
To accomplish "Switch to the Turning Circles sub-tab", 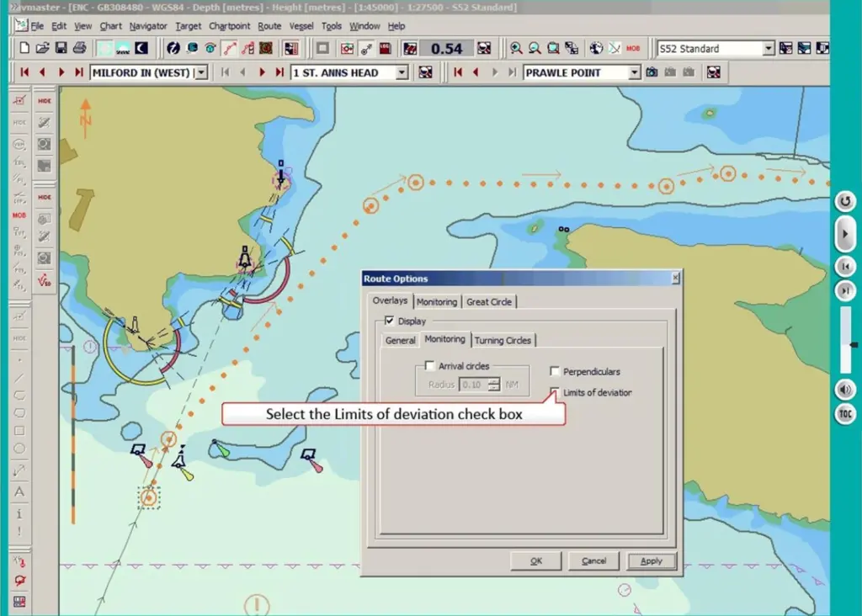I will (503, 340).
